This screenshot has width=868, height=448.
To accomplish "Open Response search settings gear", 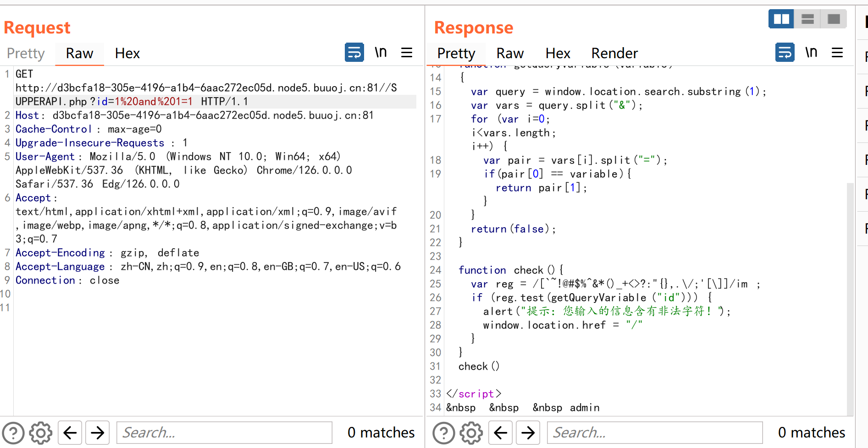I will click(471, 432).
